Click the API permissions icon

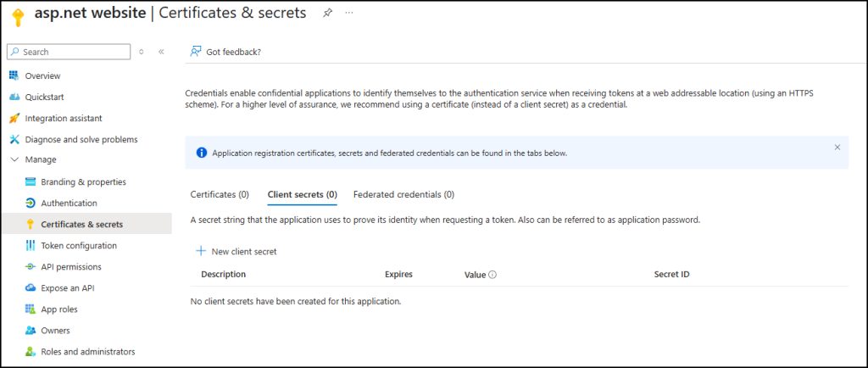pos(31,266)
